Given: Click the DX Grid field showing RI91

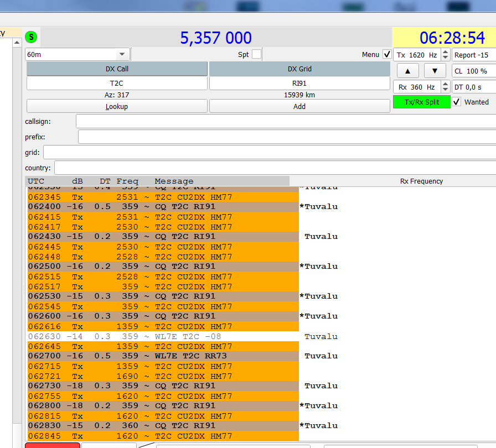Looking at the screenshot, I should tap(299, 84).
